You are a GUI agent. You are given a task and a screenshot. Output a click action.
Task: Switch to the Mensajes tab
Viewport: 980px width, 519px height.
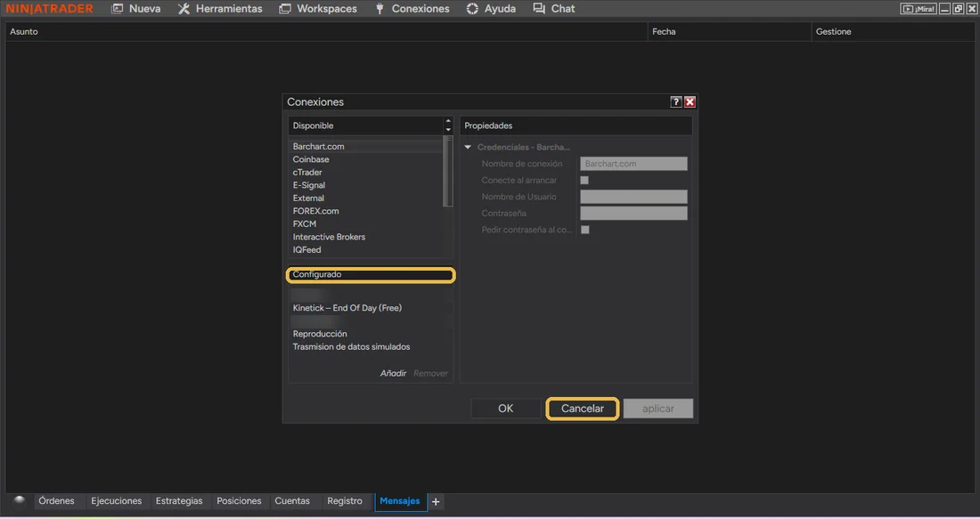[x=400, y=501]
